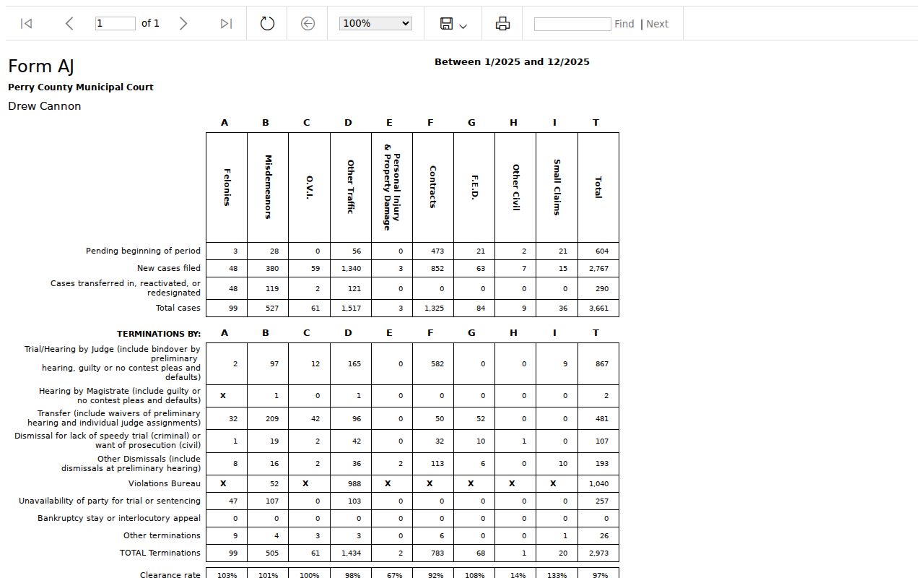
Task: Go back to parent report
Action: 308,24
